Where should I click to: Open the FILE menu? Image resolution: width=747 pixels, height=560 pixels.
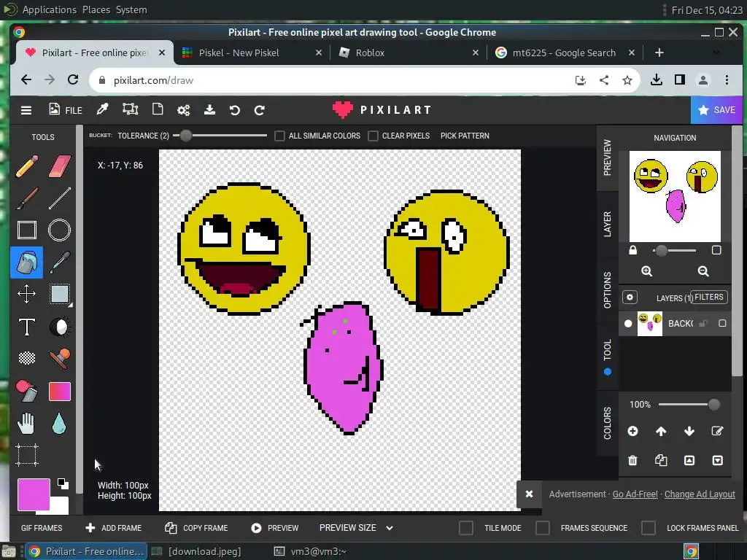coord(66,110)
